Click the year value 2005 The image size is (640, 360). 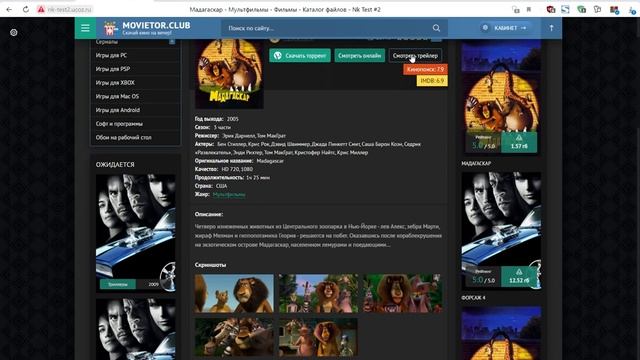[233, 119]
